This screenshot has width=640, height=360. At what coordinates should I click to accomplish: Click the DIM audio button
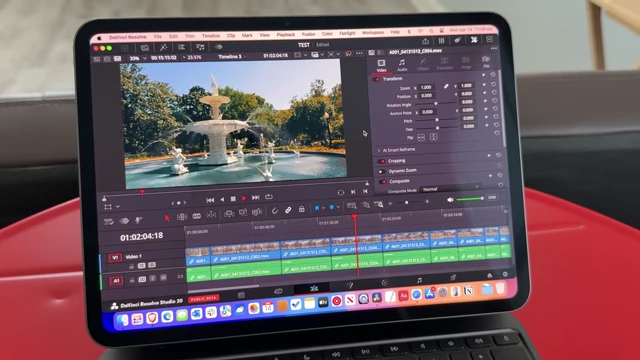coord(492,197)
